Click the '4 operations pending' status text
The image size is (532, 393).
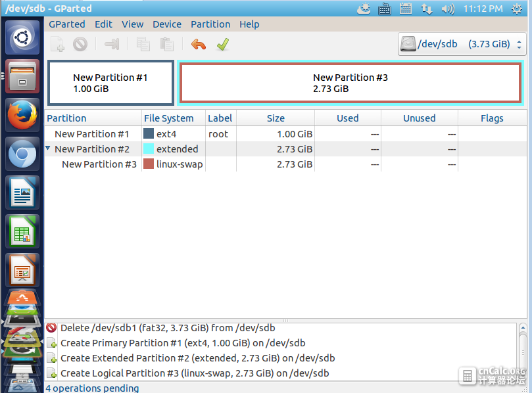click(x=92, y=388)
